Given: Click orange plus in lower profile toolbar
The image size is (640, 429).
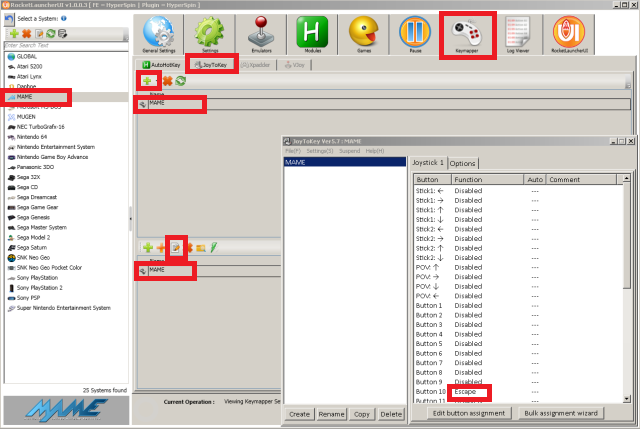Looking at the screenshot, I should [161, 247].
